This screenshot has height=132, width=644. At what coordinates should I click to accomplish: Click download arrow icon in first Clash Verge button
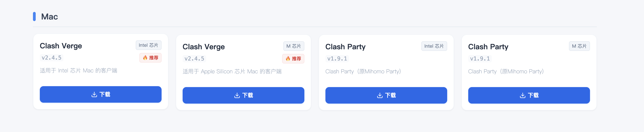pos(94,94)
